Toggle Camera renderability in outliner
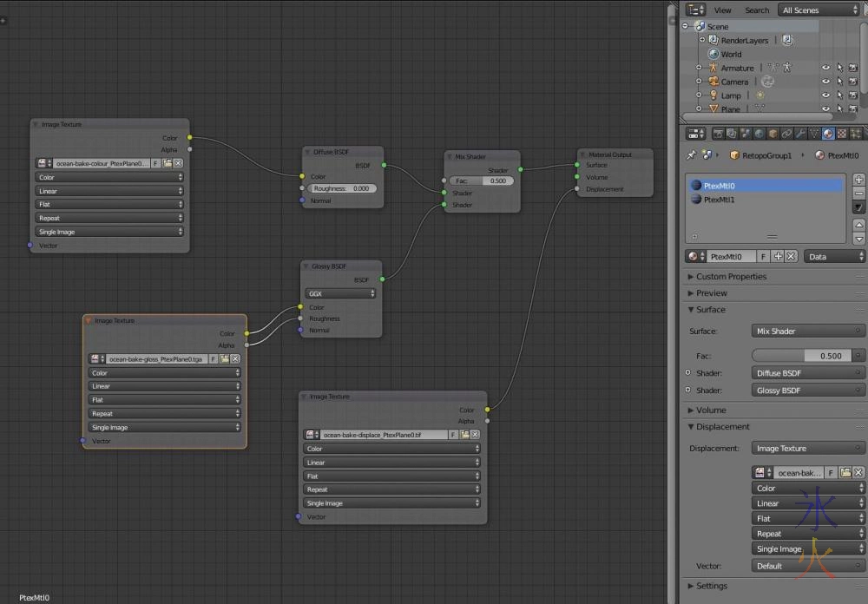The height and width of the screenshot is (604, 868). tap(852, 82)
